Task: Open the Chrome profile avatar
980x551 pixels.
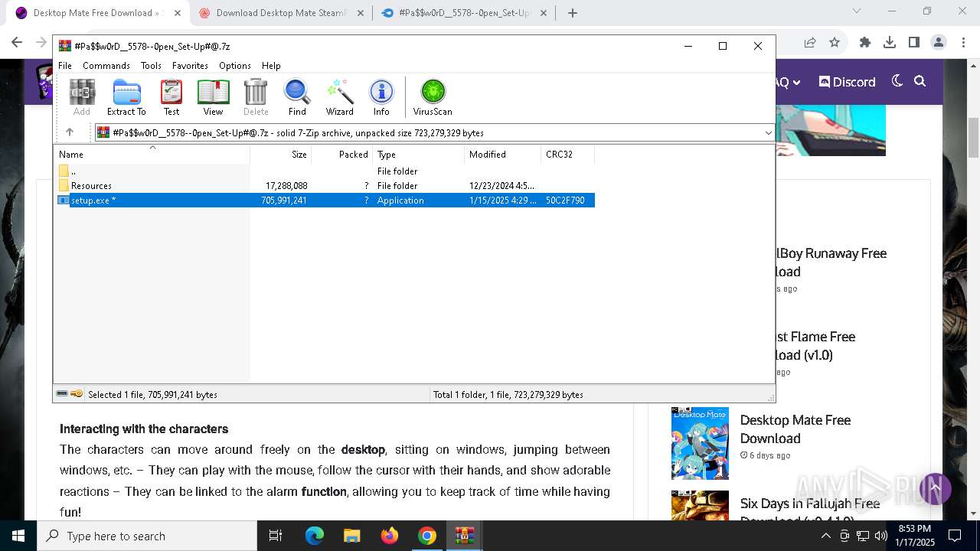Action: (x=939, y=43)
